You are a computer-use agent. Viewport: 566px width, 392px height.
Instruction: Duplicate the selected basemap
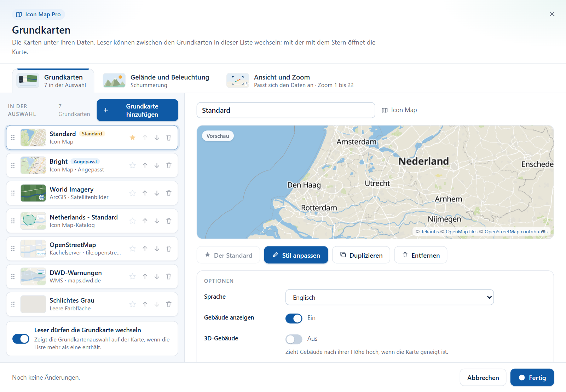(361, 255)
